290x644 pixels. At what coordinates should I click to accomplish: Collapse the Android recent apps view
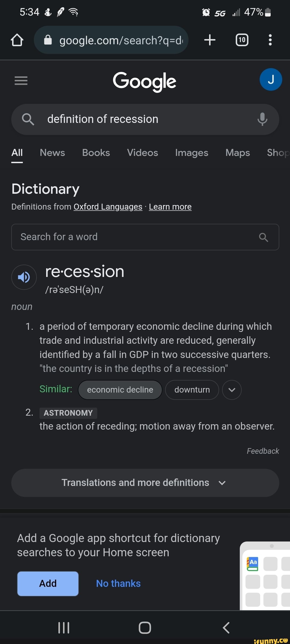pos(63,627)
